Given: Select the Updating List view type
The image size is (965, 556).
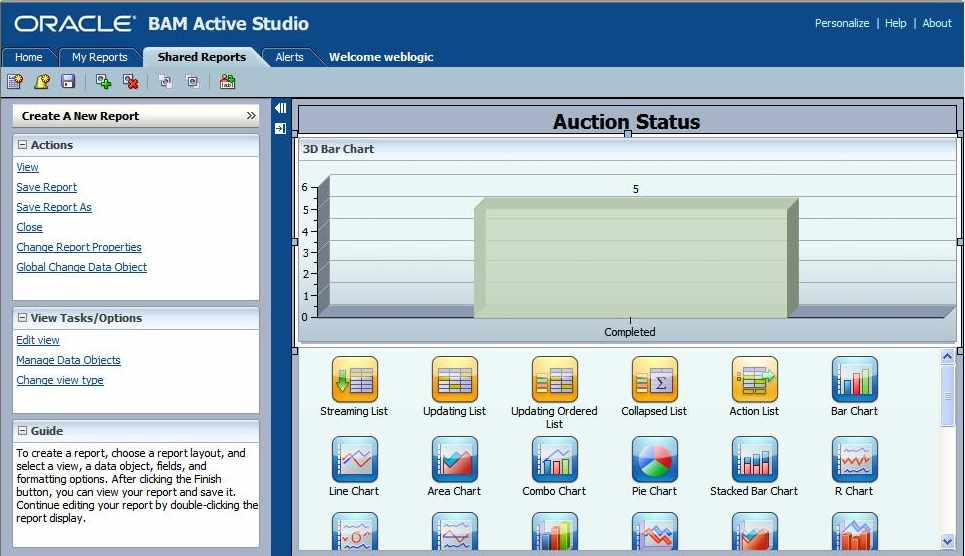Looking at the screenshot, I should pos(454,387).
